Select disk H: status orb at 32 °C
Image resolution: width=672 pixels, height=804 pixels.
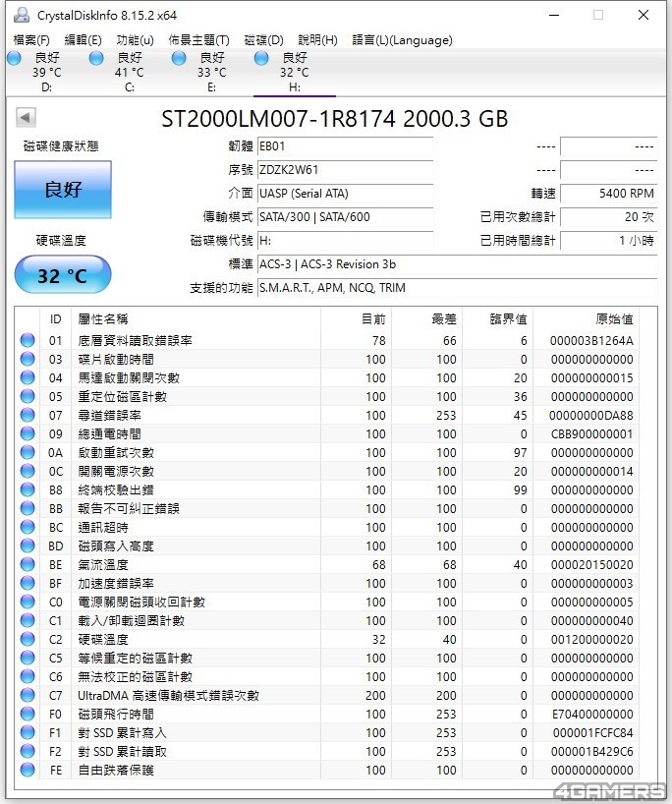(x=261, y=58)
